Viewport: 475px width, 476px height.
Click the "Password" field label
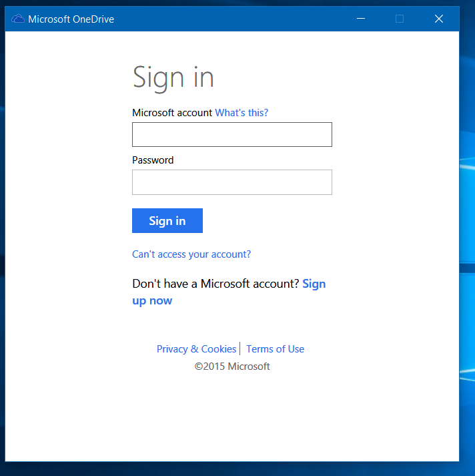(153, 160)
